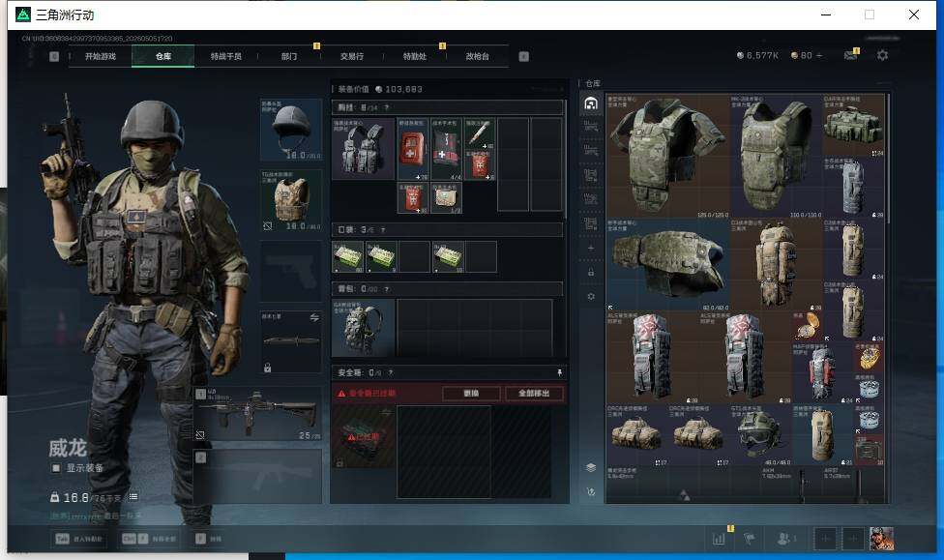Screen dimensions: 944x560
Task: Select the 仓库 tab
Action: click(163, 56)
